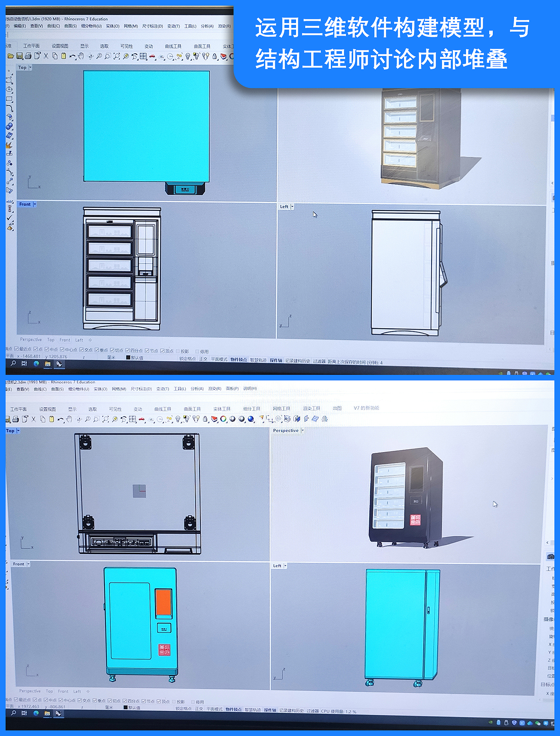
Task: Select the Cut scissors icon in the 1.3dm window
Action: tap(46, 56)
